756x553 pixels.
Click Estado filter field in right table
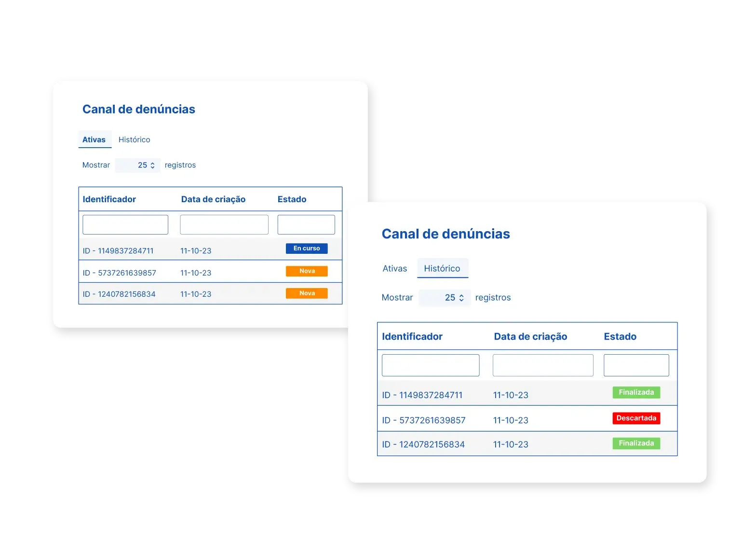click(x=636, y=365)
